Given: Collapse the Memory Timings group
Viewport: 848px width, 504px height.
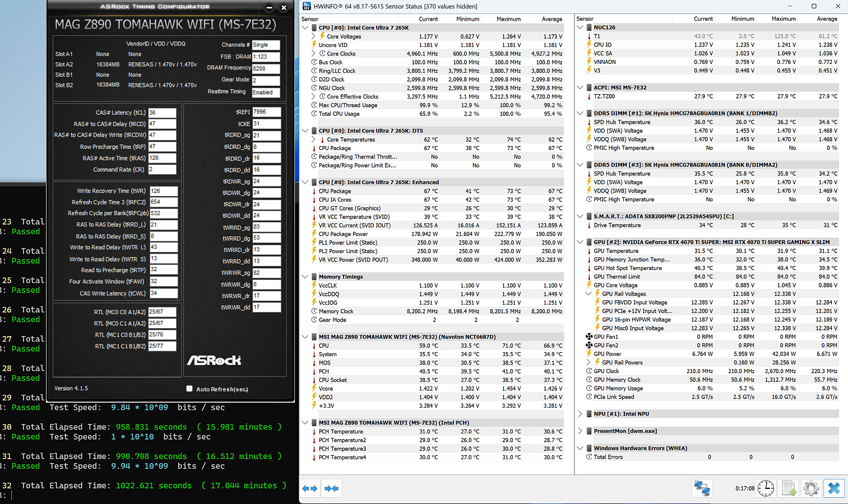Looking at the screenshot, I should point(305,277).
